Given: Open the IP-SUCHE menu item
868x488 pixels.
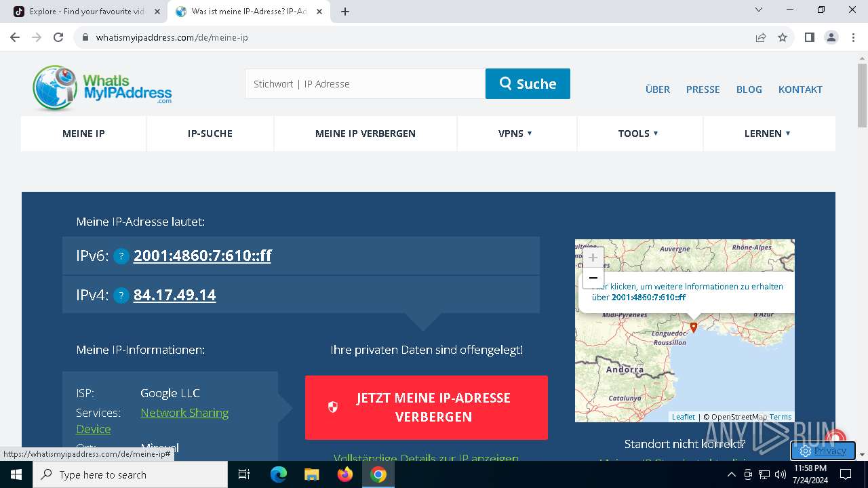Looking at the screenshot, I should tap(210, 134).
